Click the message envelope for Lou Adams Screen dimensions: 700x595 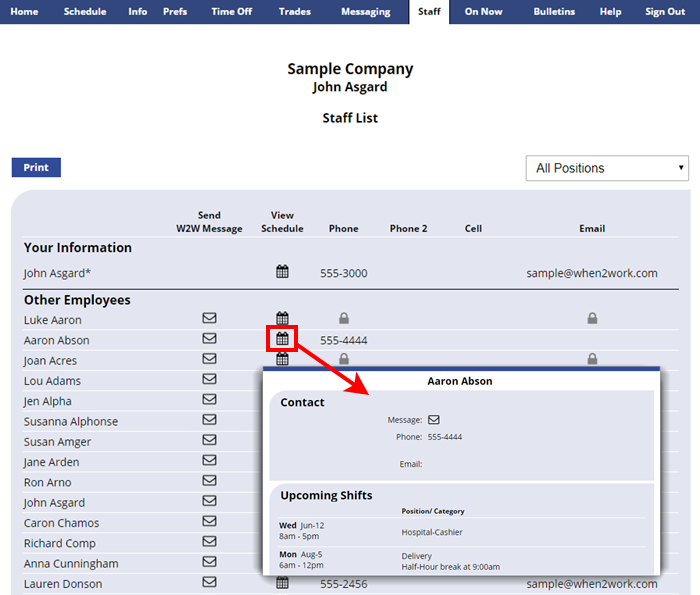pos(209,379)
